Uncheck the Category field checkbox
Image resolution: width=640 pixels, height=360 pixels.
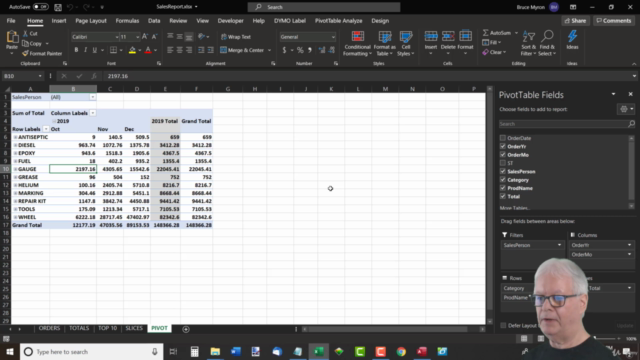[503, 180]
